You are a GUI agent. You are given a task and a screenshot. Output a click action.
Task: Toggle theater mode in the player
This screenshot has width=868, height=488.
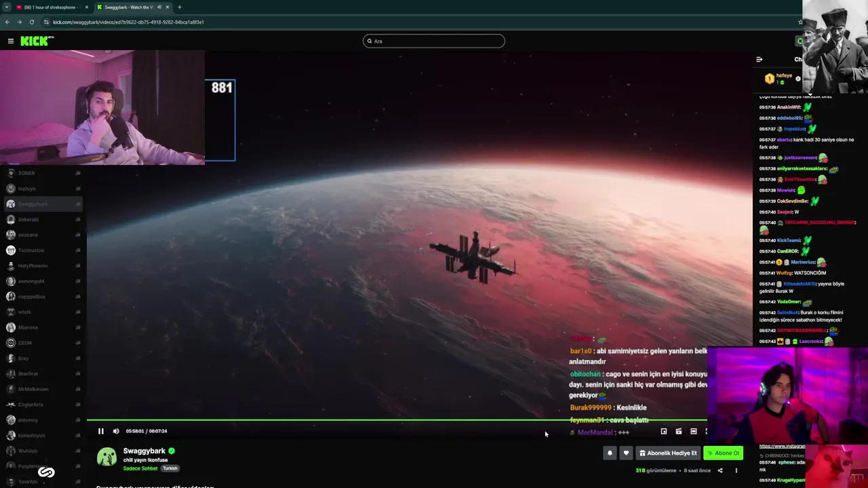[694, 431]
